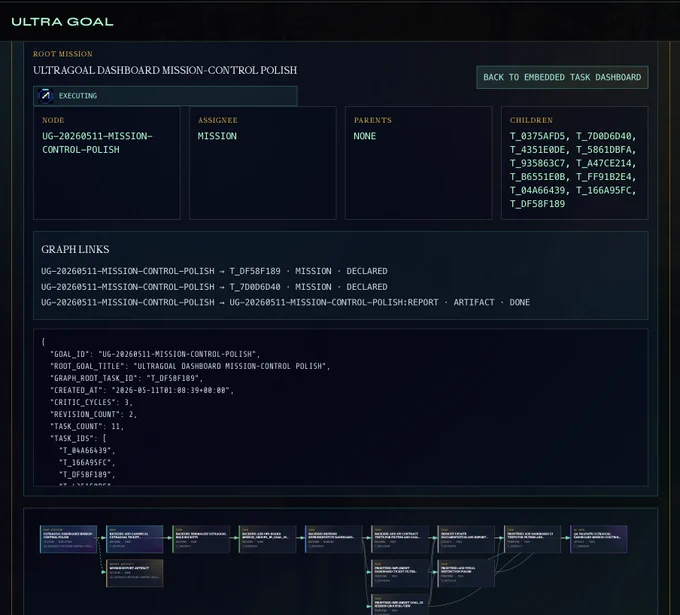Click the "REVISION_COUNT": 2 JSON line
Viewport: 680px width, 615px height.
tap(93, 415)
